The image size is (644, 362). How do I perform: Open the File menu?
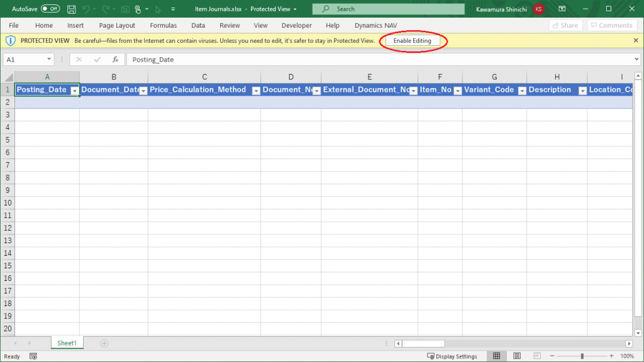(14, 25)
